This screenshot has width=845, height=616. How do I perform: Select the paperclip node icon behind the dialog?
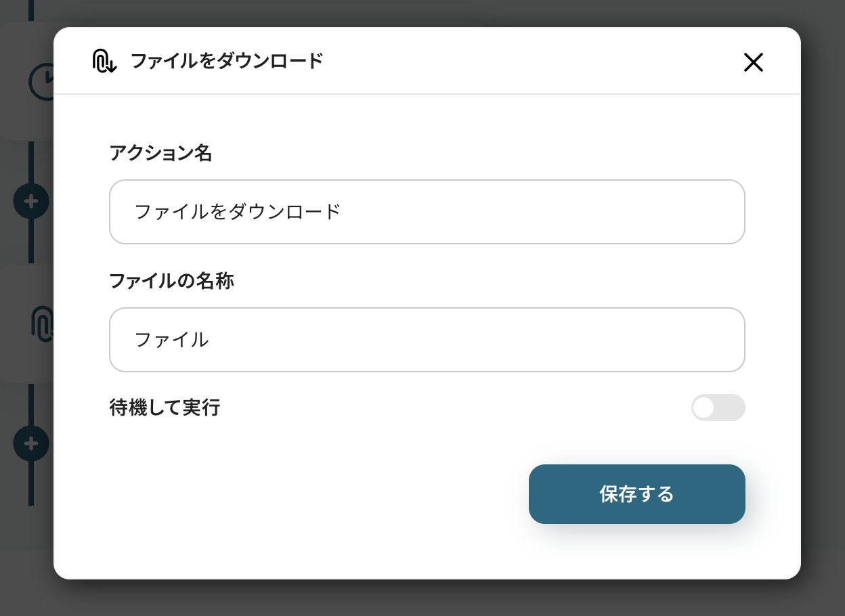point(42,323)
